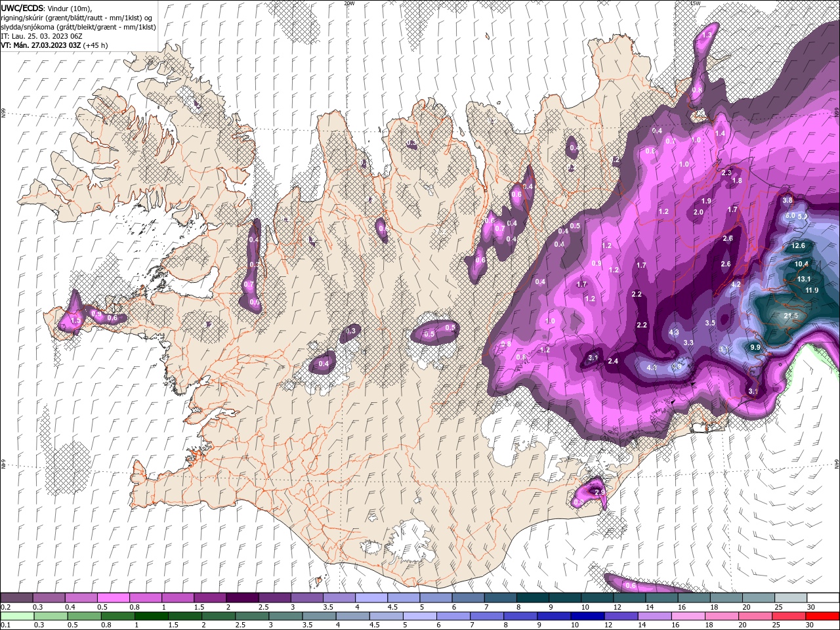The height and width of the screenshot is (630, 840).
Task: Select the light pink rain swatch labeled 16
Action: (687, 616)
